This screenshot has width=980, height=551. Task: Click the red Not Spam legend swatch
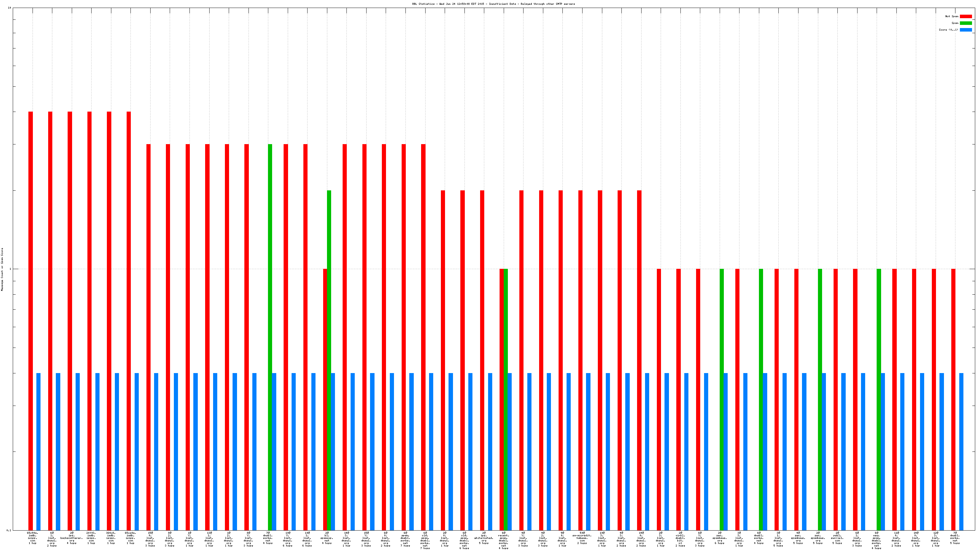(966, 16)
